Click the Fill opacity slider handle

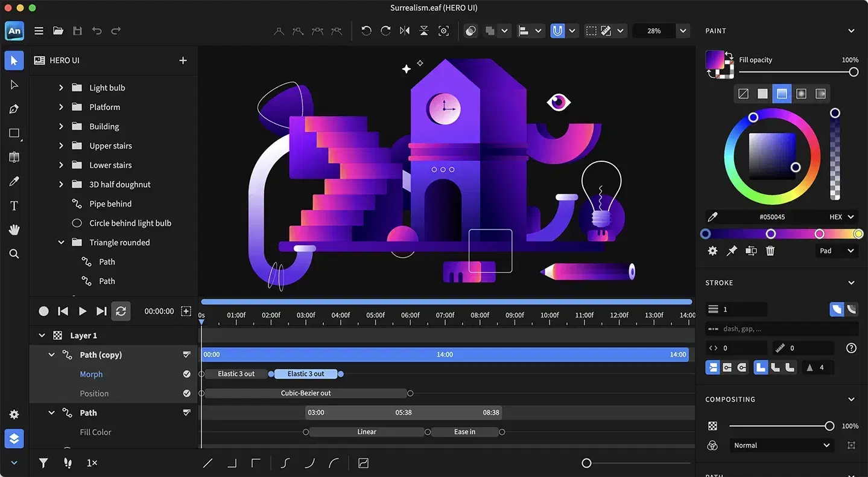coord(854,72)
